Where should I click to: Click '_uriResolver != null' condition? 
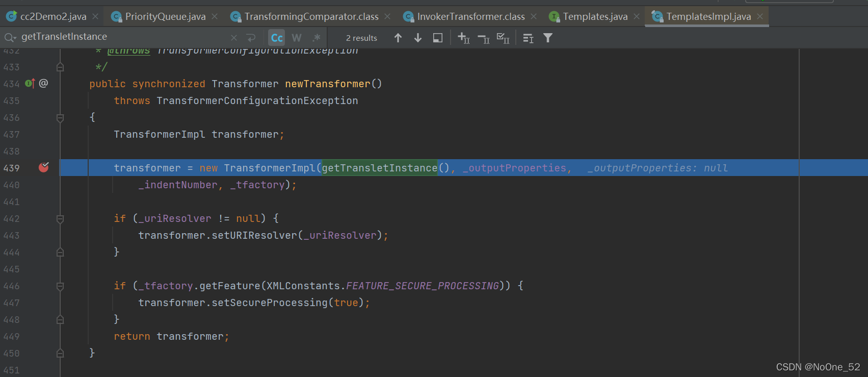pos(199,218)
